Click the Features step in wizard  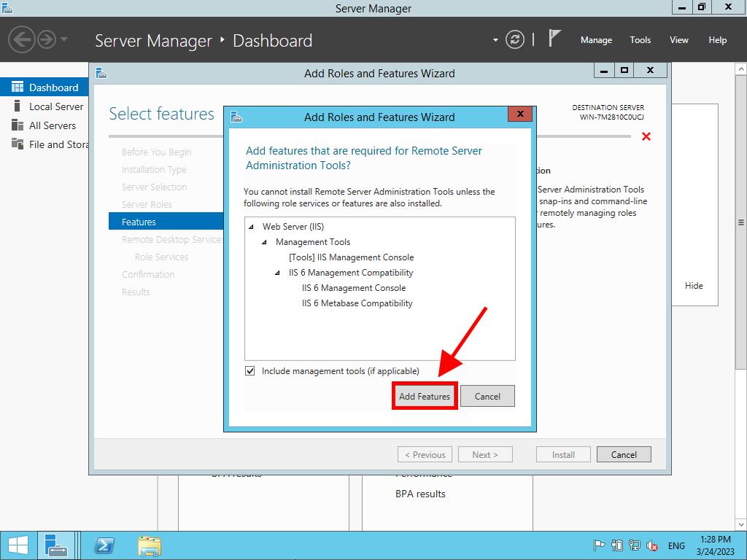tap(166, 222)
